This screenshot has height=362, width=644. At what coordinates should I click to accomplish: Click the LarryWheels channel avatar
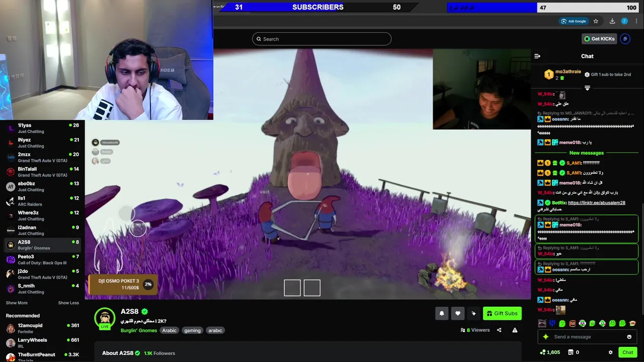pos(11,343)
